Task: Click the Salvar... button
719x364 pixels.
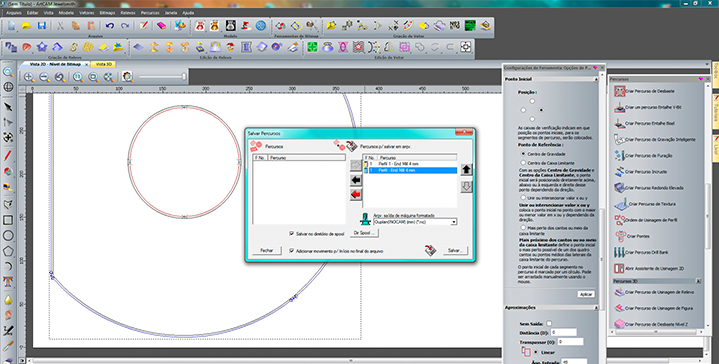Action: click(x=455, y=251)
